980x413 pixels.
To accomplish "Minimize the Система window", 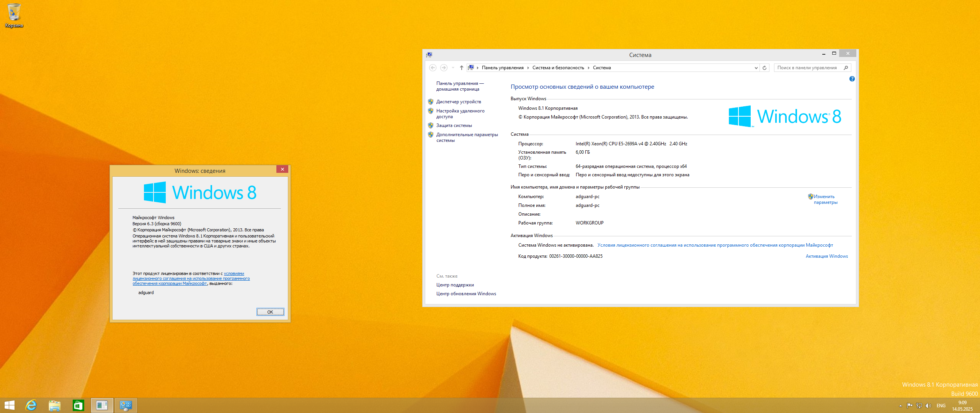I will (x=823, y=53).
